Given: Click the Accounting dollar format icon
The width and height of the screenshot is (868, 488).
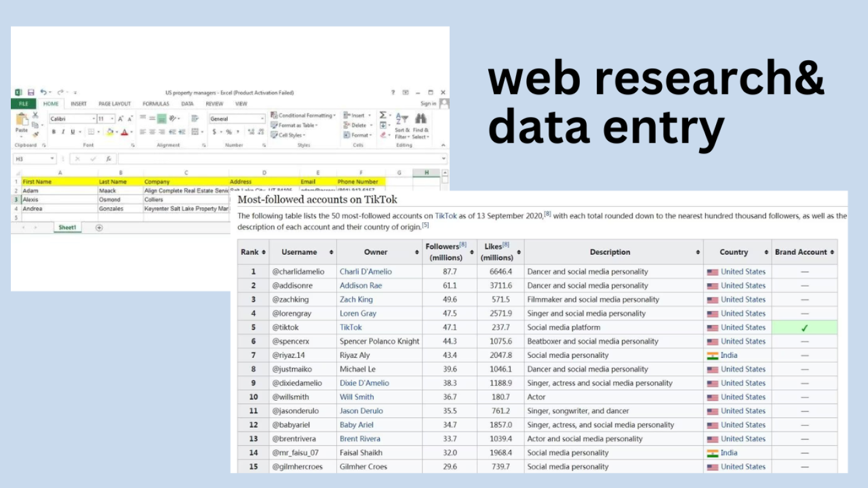Looking at the screenshot, I should [x=214, y=132].
